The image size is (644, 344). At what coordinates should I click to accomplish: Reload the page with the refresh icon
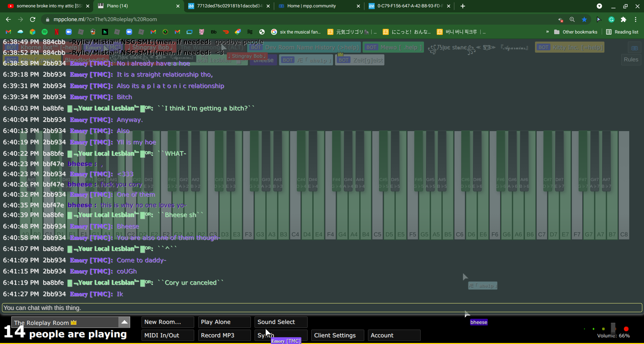point(33,19)
